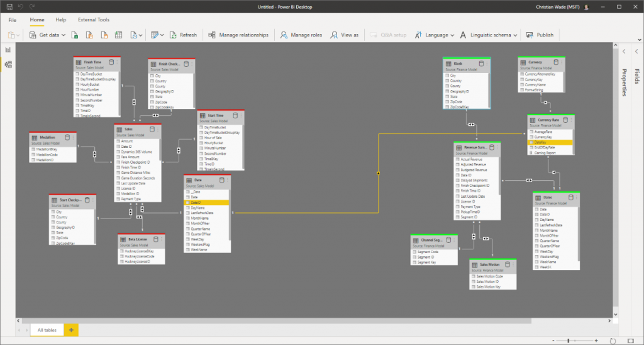The image size is (644, 345).
Task: Reset the diagram layout
Action: pos(613,341)
